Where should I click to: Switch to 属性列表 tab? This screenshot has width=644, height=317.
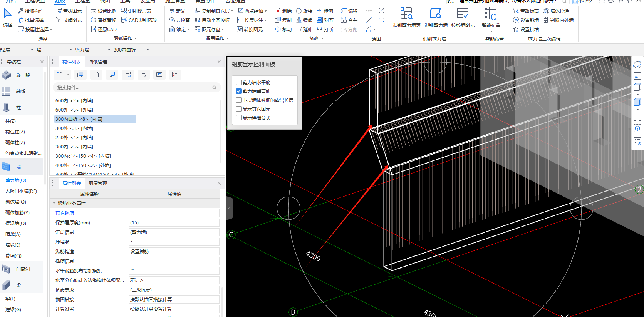(x=72, y=183)
